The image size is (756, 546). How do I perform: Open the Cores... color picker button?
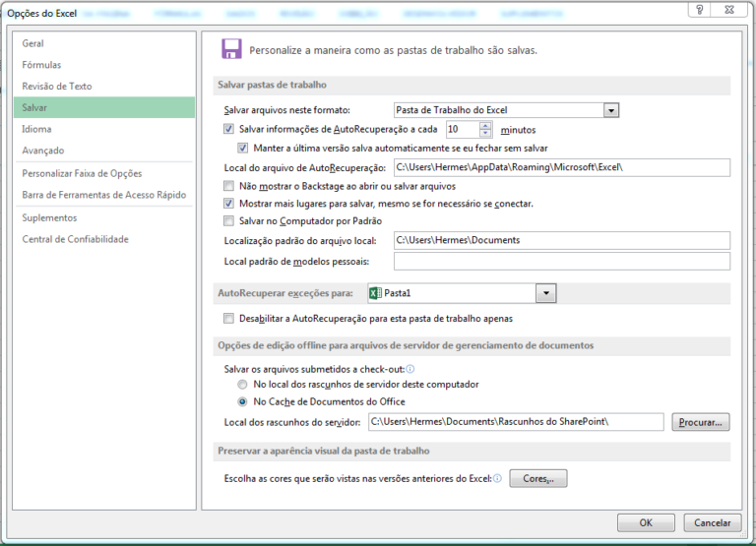(x=538, y=479)
